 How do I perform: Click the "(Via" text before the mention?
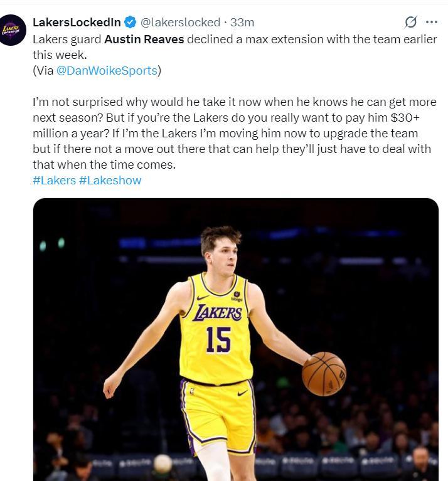tap(43, 70)
